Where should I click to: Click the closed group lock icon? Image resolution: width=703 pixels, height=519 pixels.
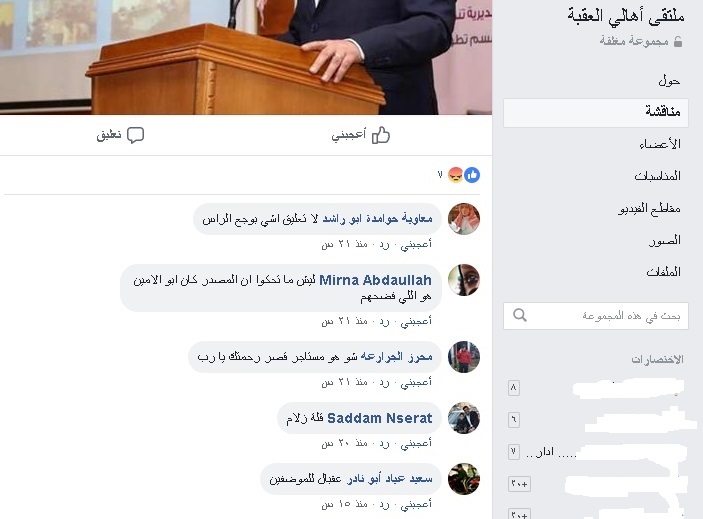678,42
